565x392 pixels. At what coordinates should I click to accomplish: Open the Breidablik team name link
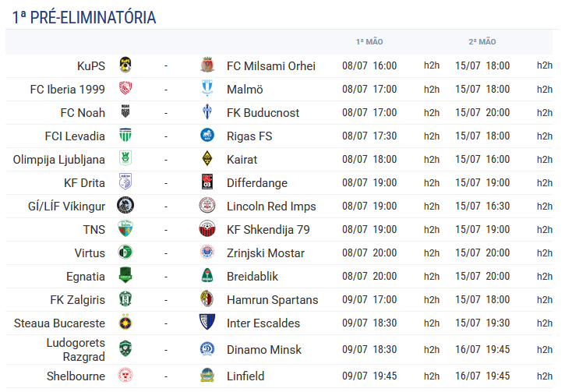(x=252, y=277)
